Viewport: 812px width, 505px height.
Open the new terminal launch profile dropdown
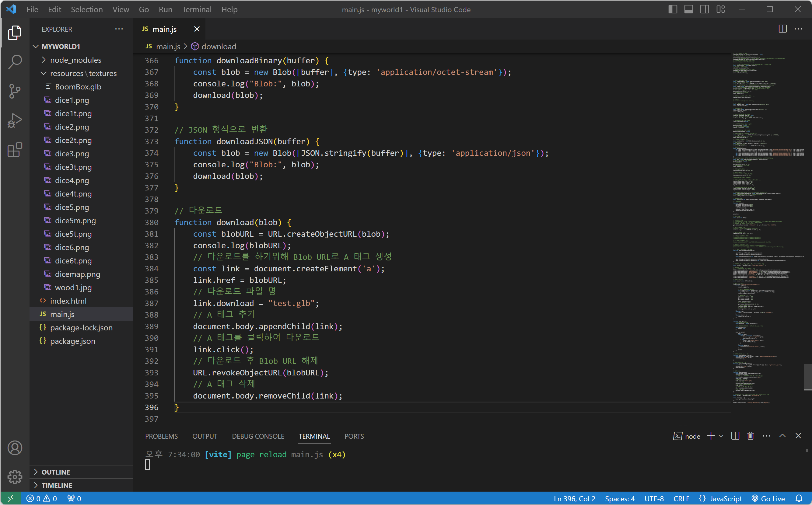[x=721, y=436]
